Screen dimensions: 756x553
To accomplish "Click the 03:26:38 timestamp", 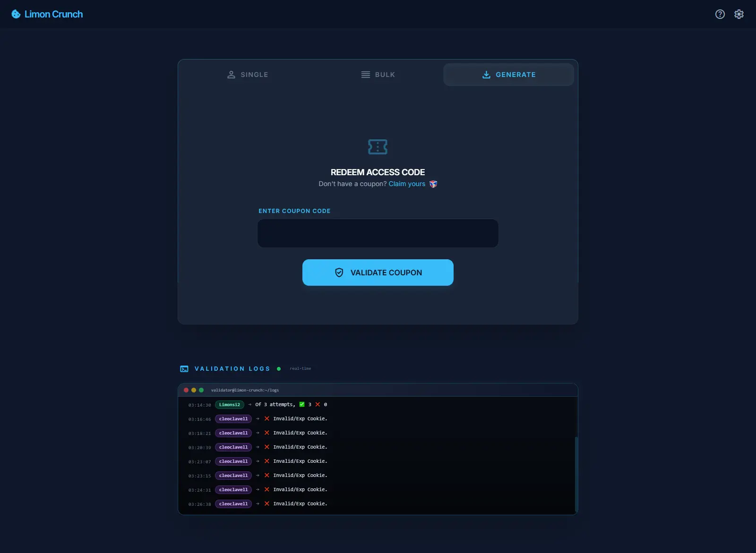I will (x=200, y=504).
